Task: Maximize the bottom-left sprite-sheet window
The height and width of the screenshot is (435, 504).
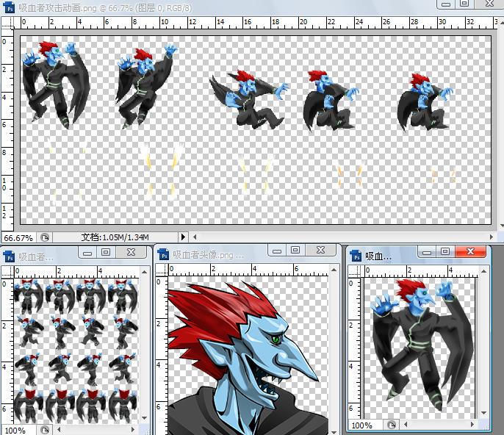Action: click(x=106, y=252)
